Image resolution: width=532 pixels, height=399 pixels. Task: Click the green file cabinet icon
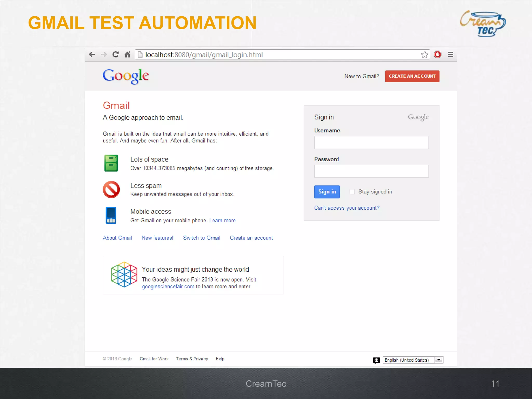111,163
